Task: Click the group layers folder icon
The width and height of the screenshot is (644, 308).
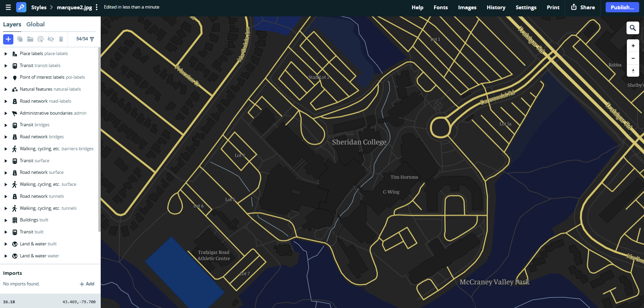Action: [30, 39]
